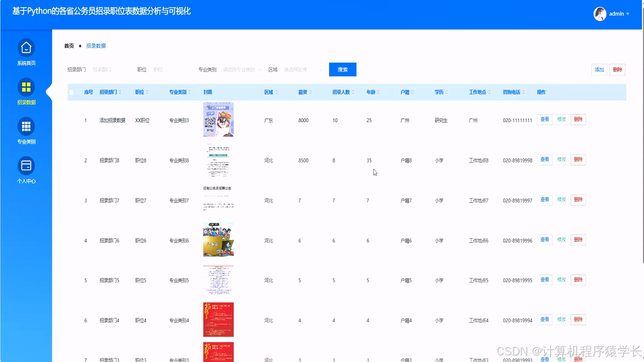
Task: View the 招录部门7 row with 查看
Action: click(545, 200)
